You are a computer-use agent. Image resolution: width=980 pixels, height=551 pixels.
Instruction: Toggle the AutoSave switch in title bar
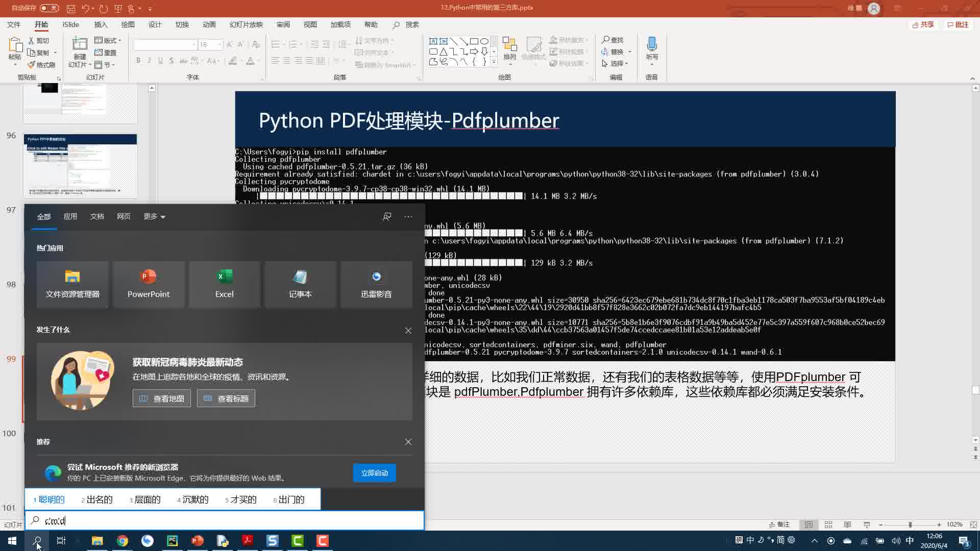point(50,8)
